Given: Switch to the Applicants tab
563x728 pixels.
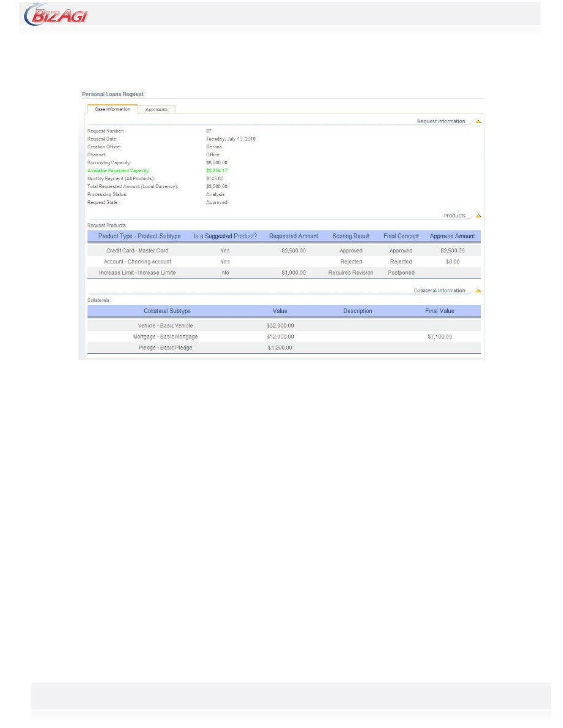Looking at the screenshot, I should pos(156,109).
